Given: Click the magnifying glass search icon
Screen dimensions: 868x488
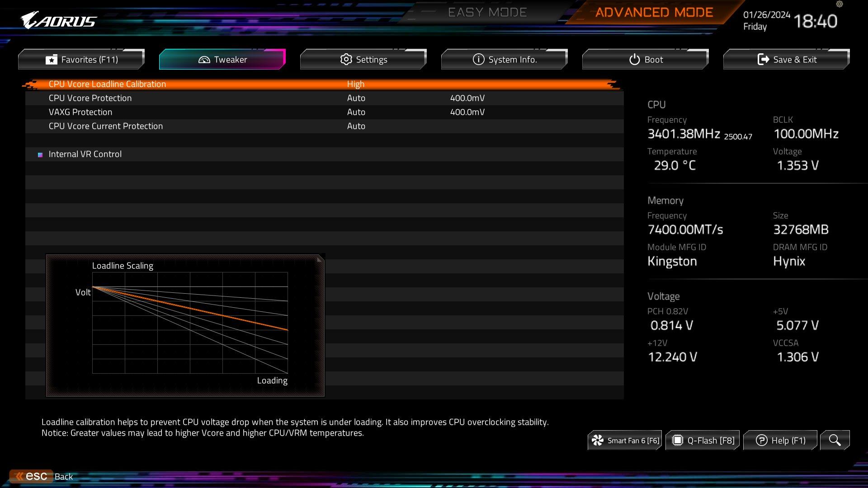Looking at the screenshot, I should coord(835,440).
